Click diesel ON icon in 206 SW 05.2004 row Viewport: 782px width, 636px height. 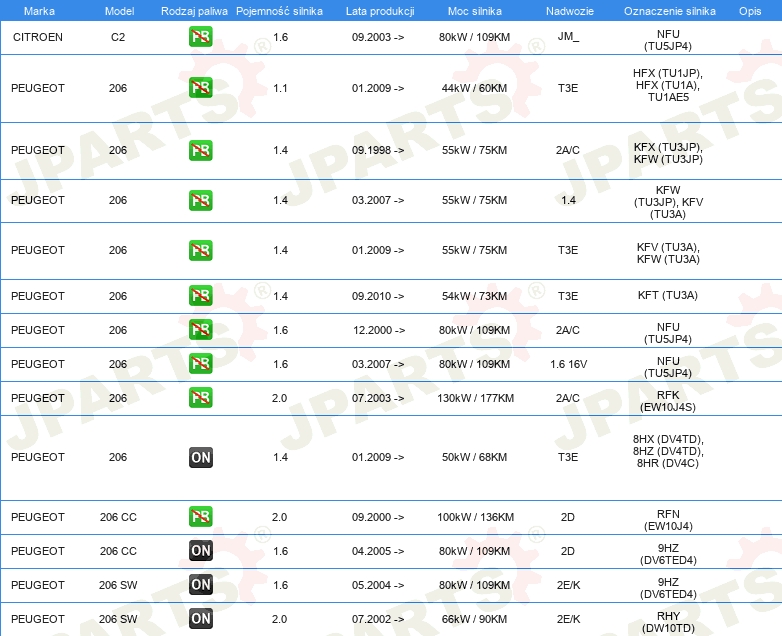pyautogui.click(x=200, y=584)
